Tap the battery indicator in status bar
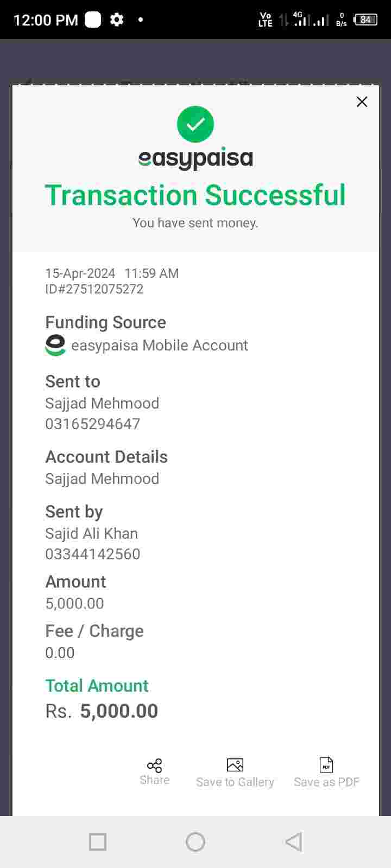The height and width of the screenshot is (868, 391). [x=365, y=20]
